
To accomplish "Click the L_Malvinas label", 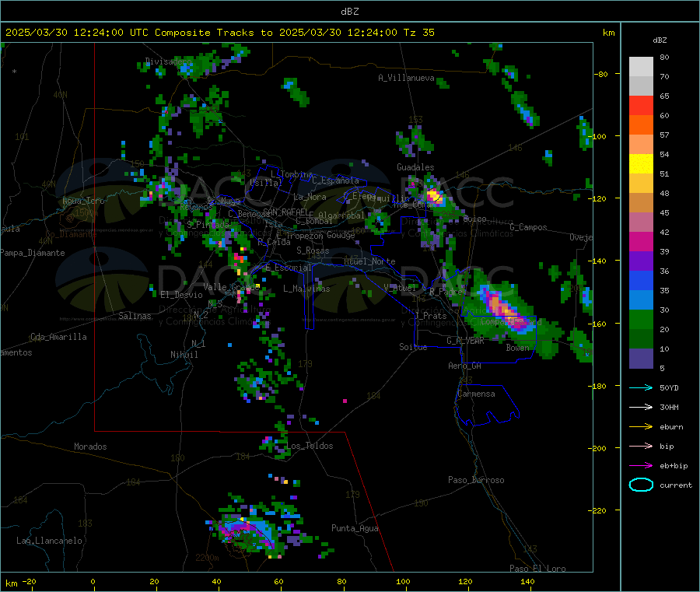I will tap(306, 289).
